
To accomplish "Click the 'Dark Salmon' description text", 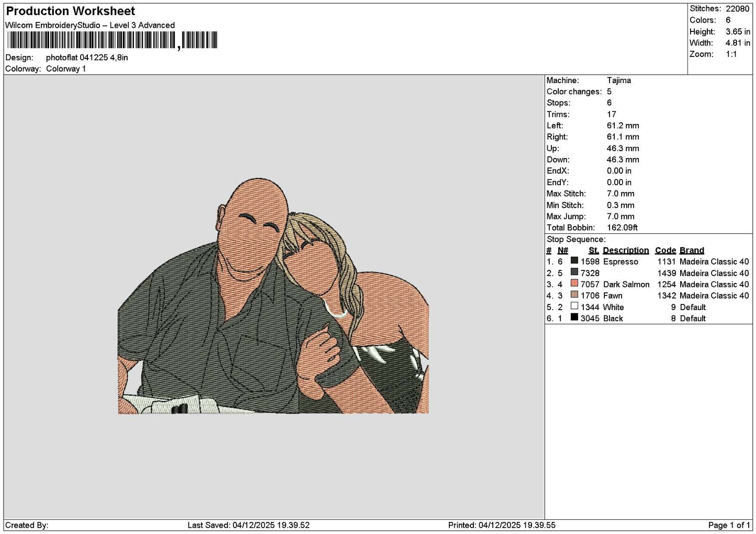I will click(x=626, y=285).
